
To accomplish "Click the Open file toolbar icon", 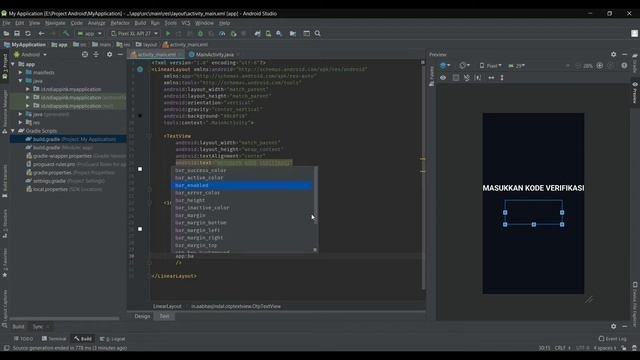I will [6, 33].
